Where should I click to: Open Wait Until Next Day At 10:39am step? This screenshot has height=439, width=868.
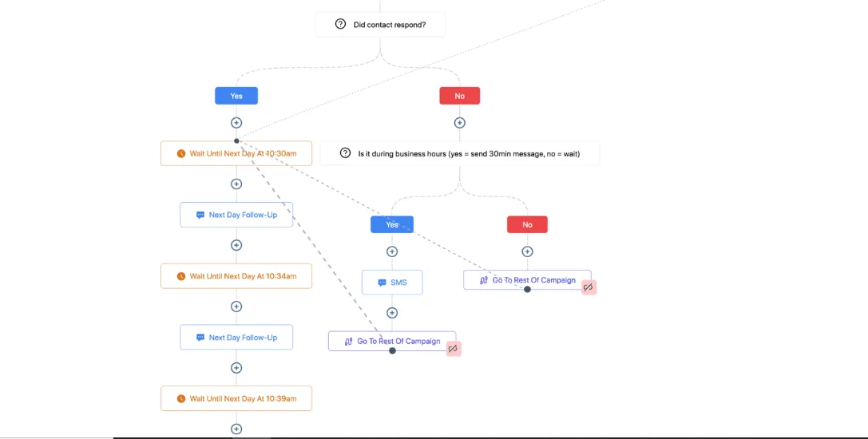(x=236, y=398)
